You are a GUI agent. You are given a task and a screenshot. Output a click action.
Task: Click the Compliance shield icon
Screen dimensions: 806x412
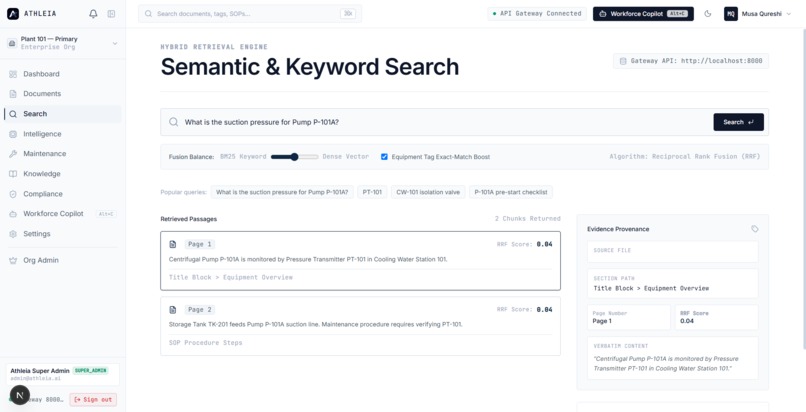[13, 194]
